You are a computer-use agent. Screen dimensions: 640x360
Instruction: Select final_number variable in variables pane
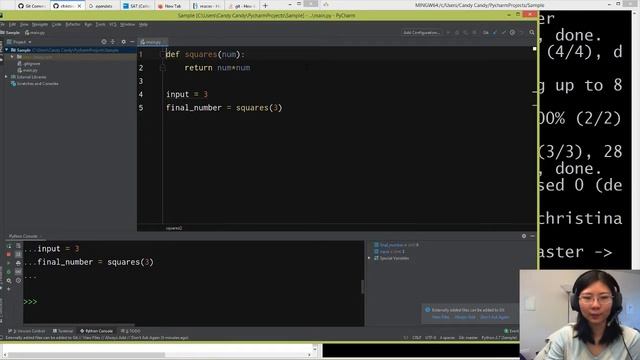pyautogui.click(x=396, y=245)
